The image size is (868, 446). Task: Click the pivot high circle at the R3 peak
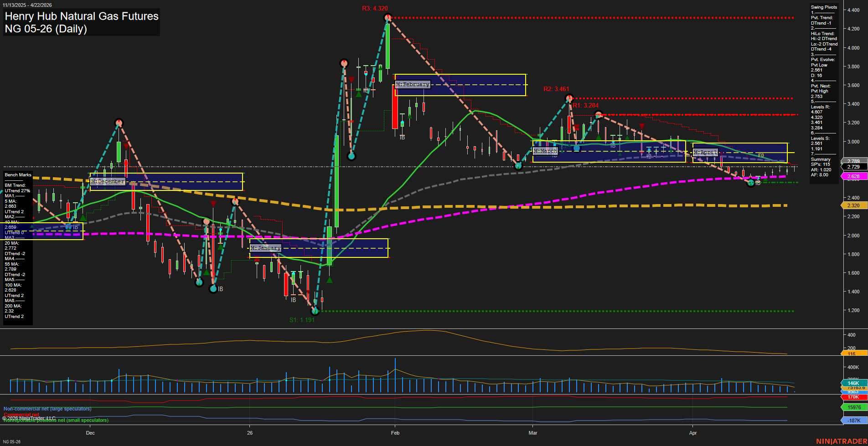(x=388, y=17)
